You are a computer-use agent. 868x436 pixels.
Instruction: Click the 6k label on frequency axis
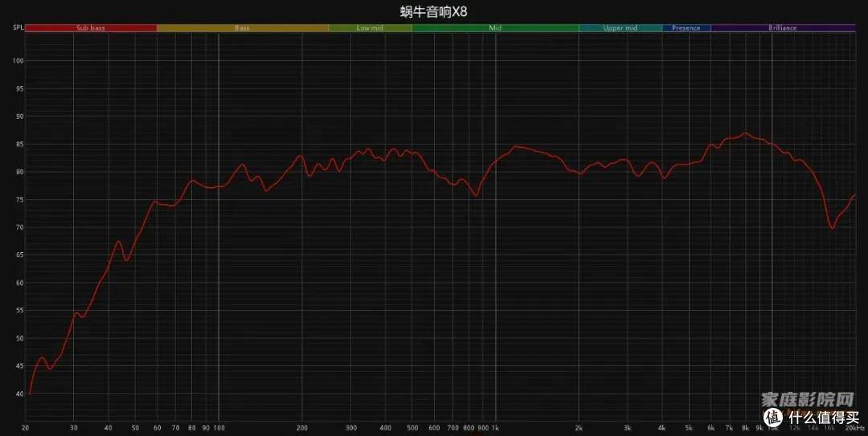711,428
